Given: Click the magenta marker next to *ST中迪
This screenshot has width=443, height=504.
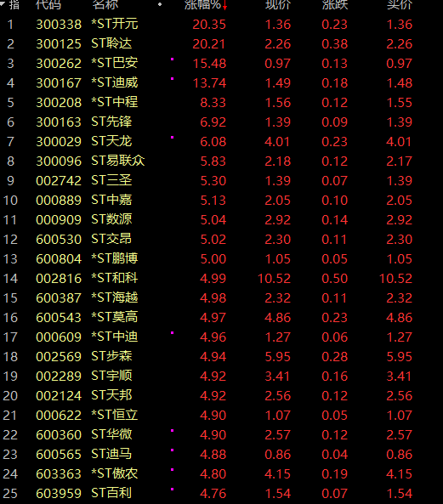Looking at the screenshot, I should [x=173, y=332].
